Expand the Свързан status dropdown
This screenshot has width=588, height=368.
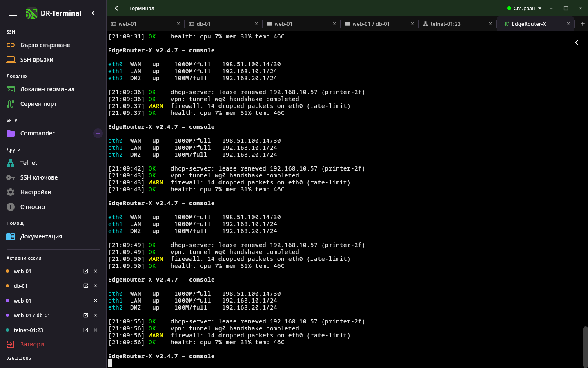click(524, 8)
